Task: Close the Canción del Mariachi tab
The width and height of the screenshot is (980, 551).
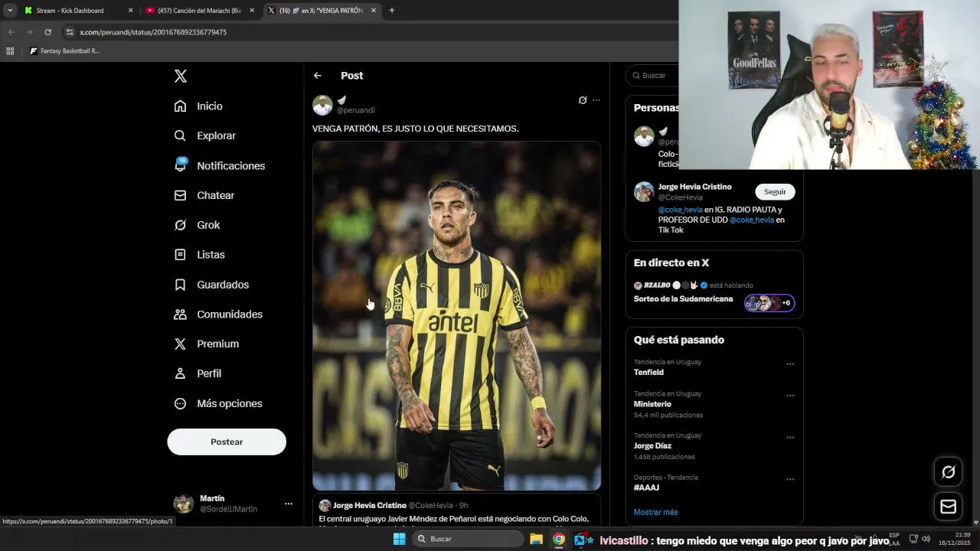Action: tap(252, 11)
